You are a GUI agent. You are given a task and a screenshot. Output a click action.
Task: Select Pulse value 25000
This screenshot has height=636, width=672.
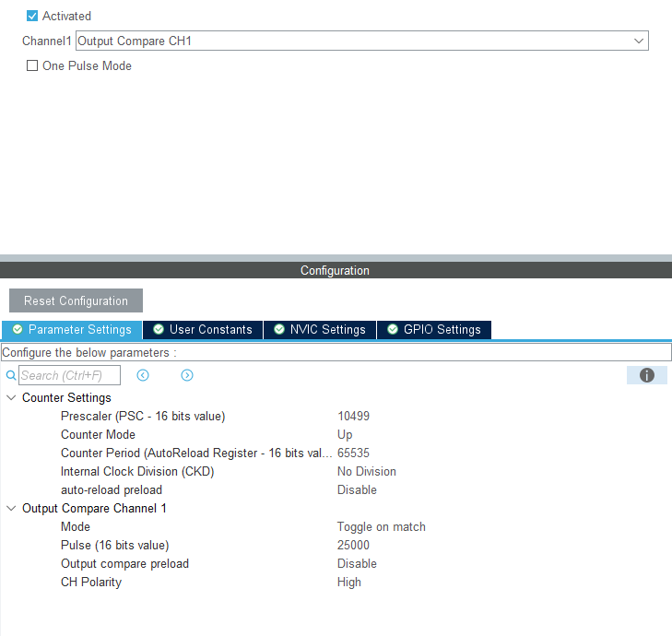tap(354, 545)
